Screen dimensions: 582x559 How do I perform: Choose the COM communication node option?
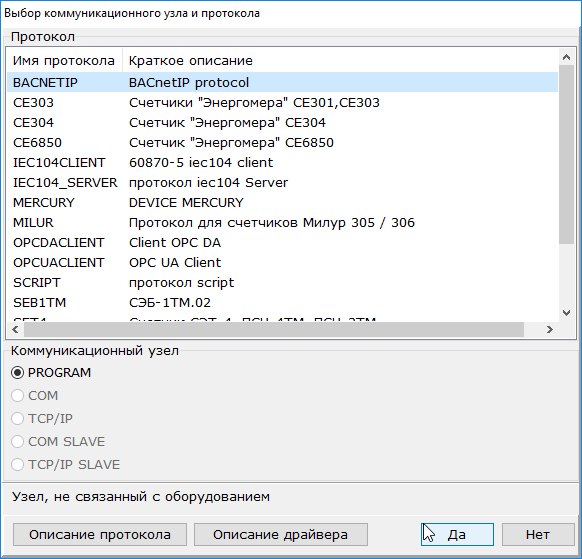[x=17, y=395]
